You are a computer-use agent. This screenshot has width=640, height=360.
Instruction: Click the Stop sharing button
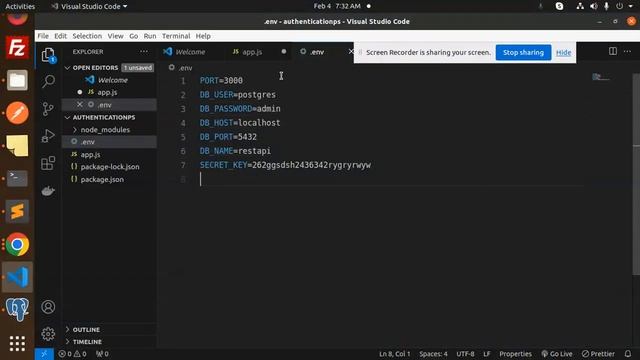click(523, 52)
